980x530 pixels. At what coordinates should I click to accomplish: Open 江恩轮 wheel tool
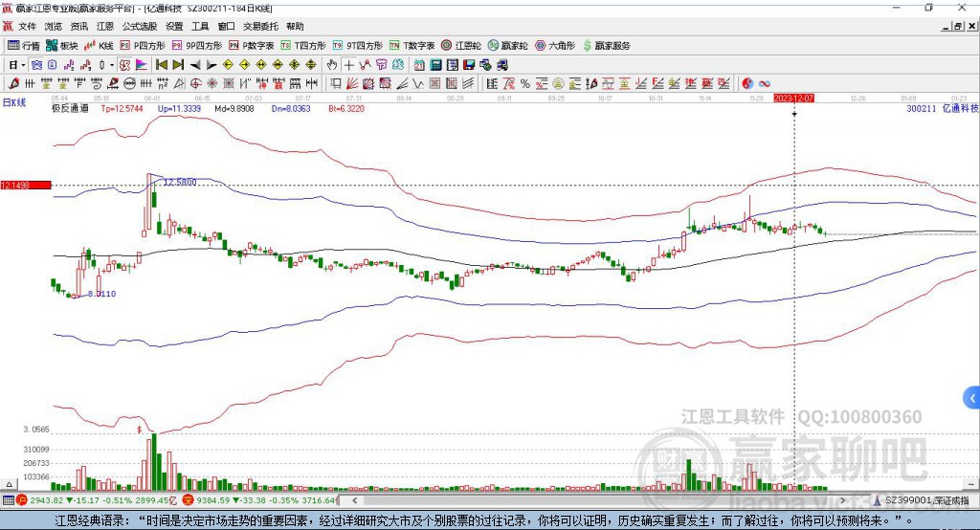[x=461, y=46]
